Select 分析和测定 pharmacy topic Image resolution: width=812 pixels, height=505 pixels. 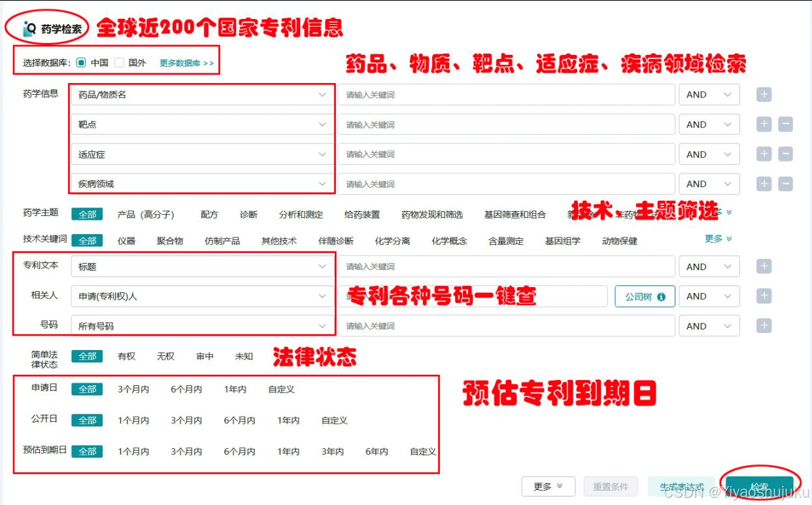tap(301, 215)
